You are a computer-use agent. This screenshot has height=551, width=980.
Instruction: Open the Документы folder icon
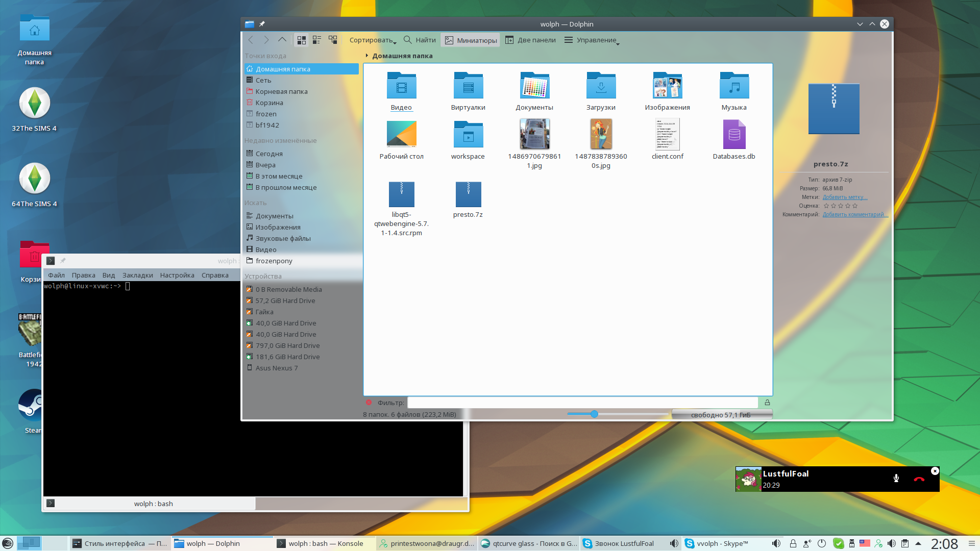click(534, 85)
